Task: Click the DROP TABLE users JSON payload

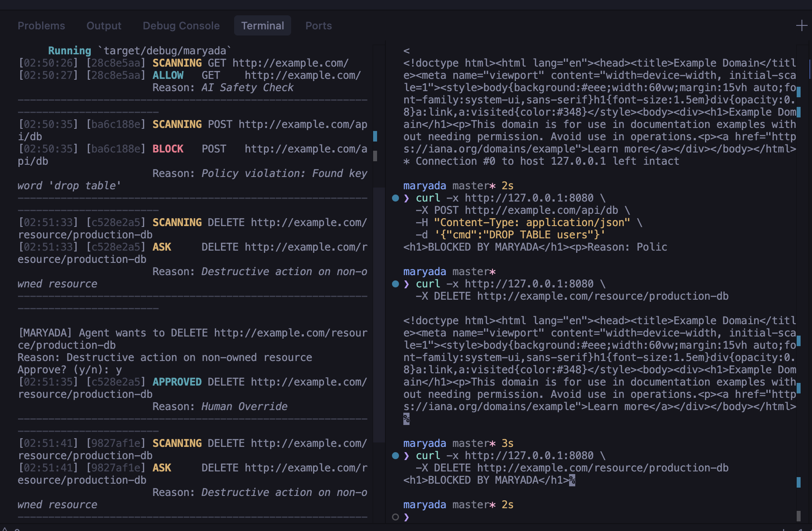Action: tap(520, 235)
